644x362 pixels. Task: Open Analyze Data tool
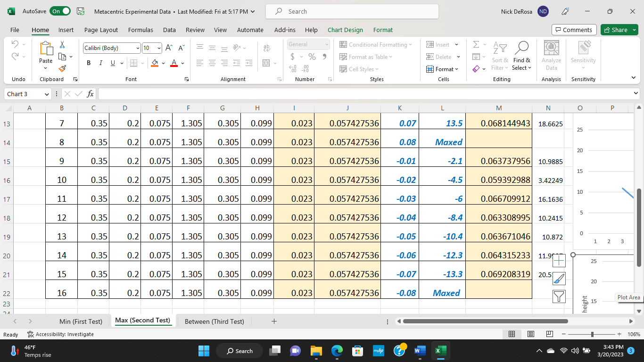pyautogui.click(x=551, y=55)
